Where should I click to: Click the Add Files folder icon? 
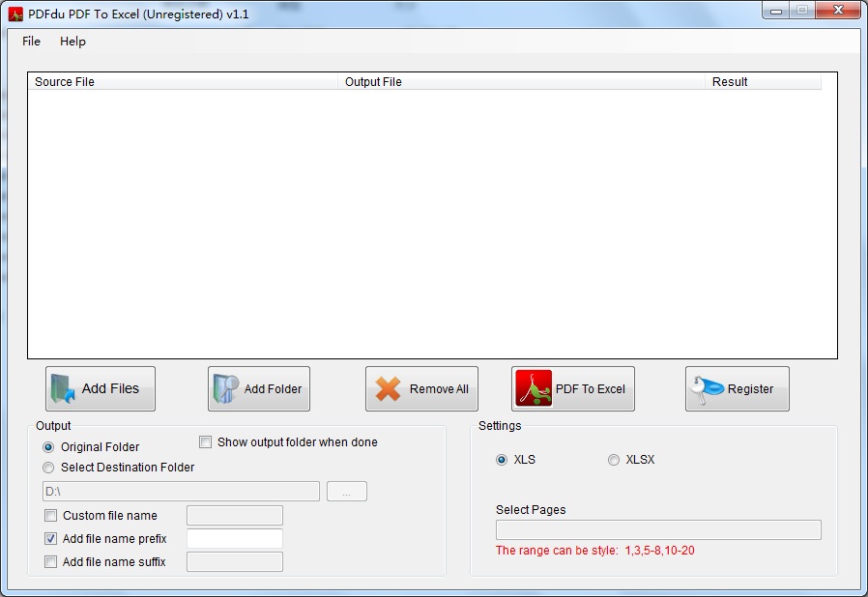click(63, 388)
